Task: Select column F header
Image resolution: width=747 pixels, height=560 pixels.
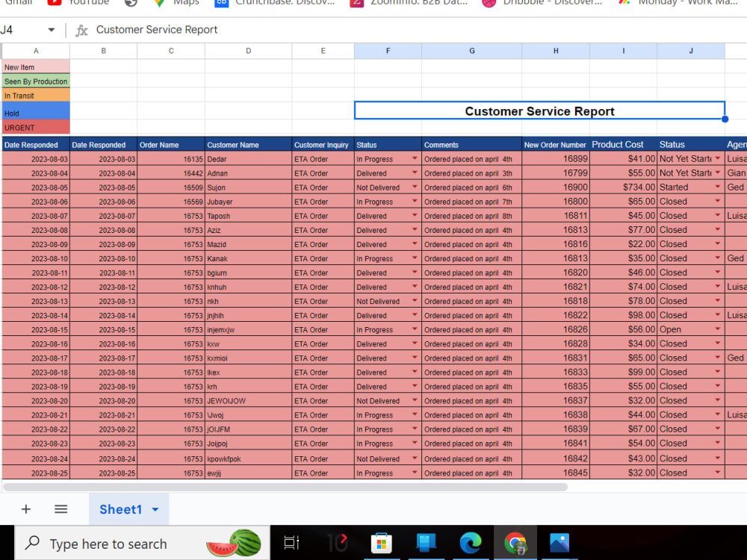Action: (x=388, y=51)
